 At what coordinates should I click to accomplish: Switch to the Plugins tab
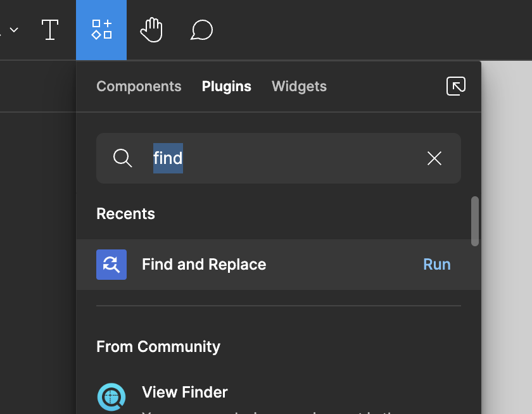(x=226, y=87)
